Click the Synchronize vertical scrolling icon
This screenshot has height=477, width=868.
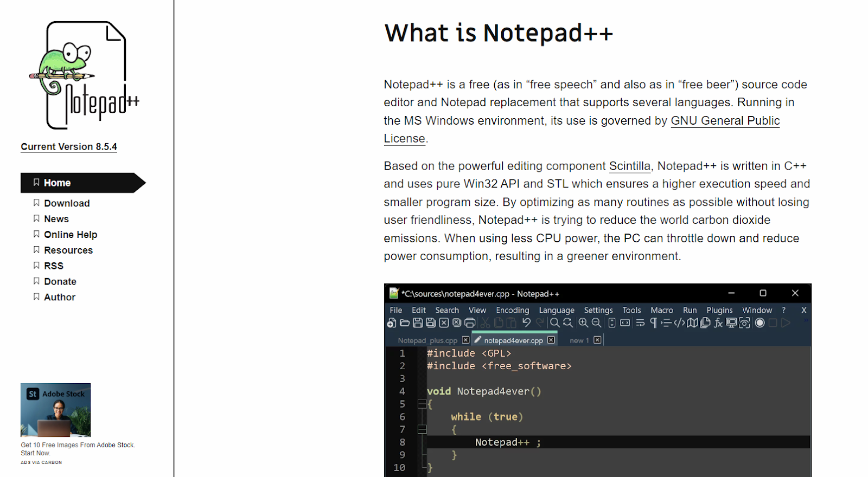(612, 323)
